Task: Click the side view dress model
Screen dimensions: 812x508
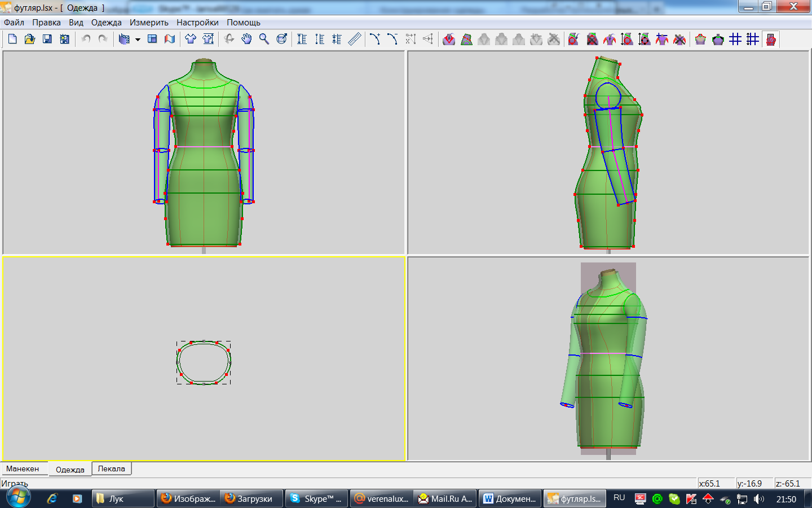Action: pos(608,152)
